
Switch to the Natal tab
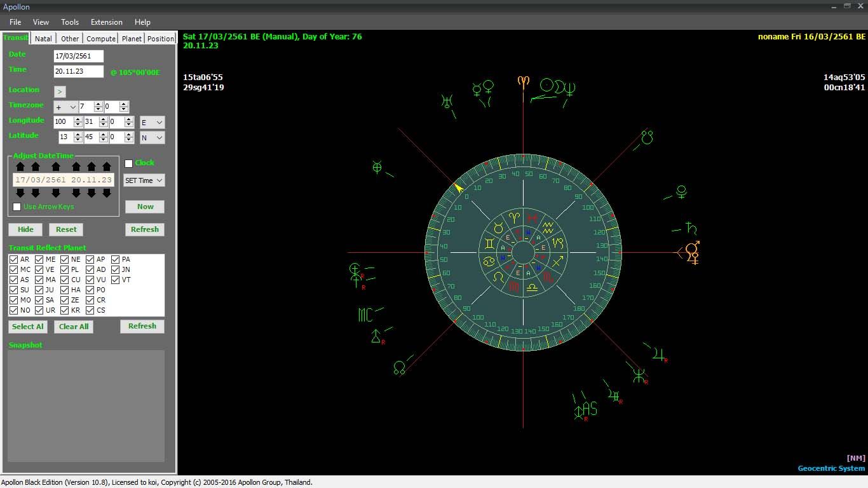point(43,39)
